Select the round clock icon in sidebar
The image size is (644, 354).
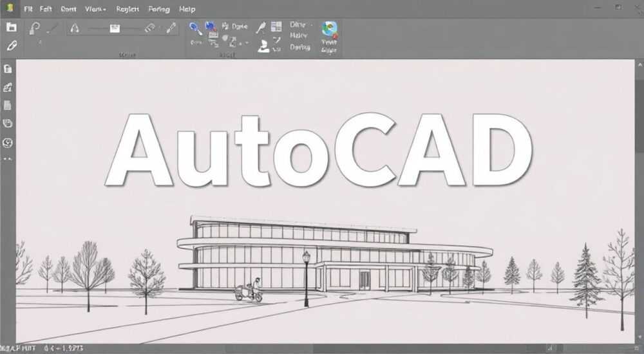[x=7, y=142]
